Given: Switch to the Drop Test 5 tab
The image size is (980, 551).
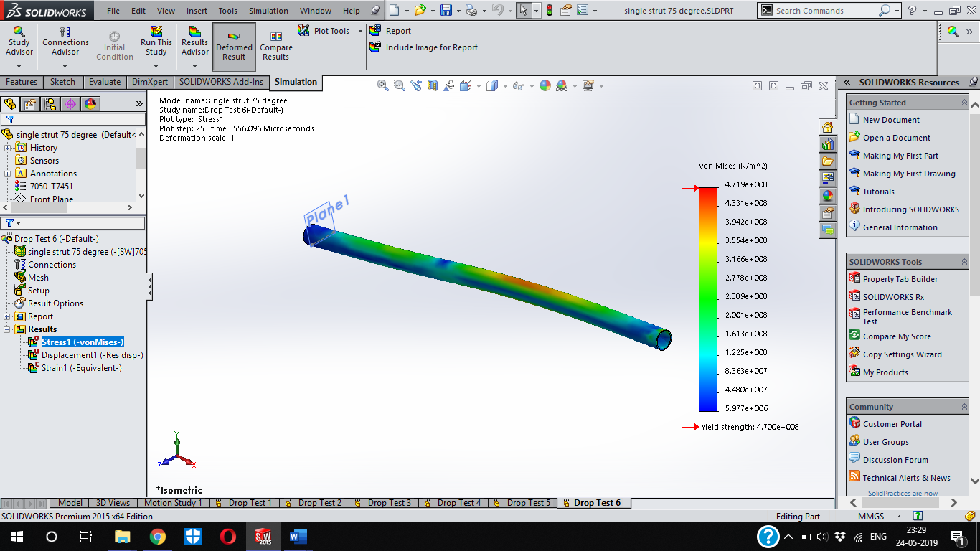Looking at the screenshot, I should pyautogui.click(x=522, y=503).
